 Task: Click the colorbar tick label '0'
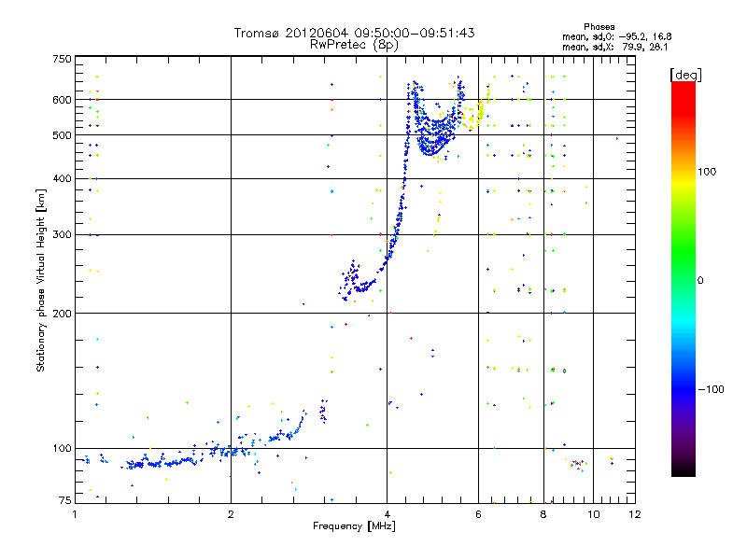(700, 281)
